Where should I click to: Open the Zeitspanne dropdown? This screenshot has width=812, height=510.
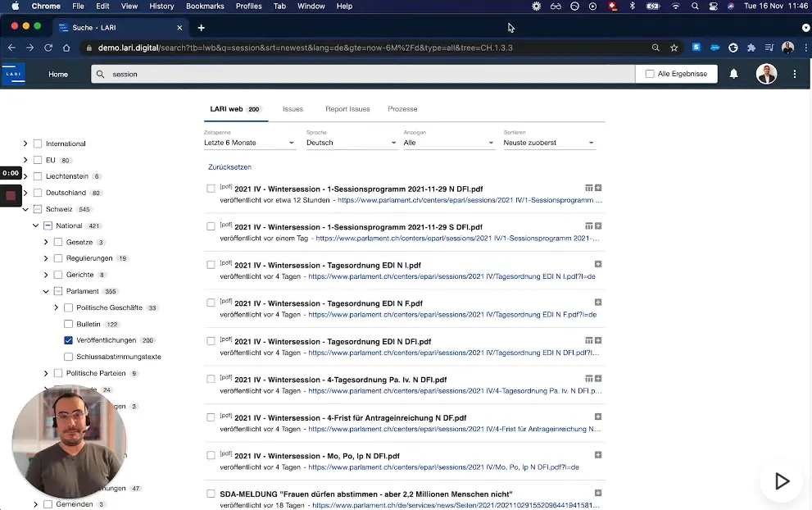[249, 143]
